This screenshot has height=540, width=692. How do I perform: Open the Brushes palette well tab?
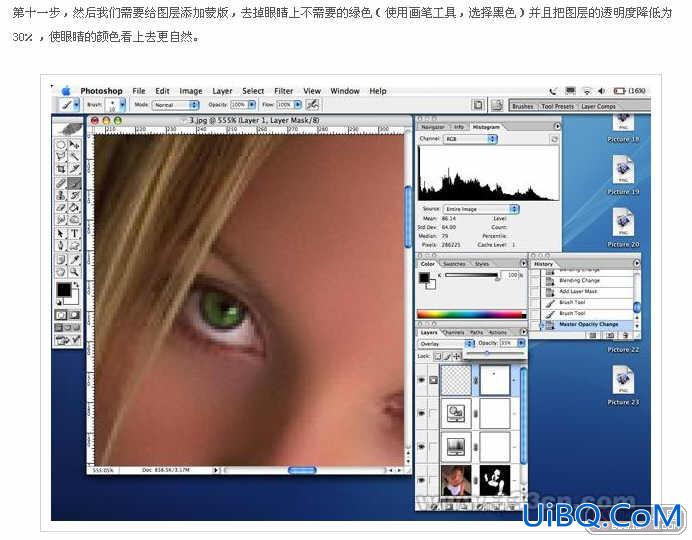[523, 106]
